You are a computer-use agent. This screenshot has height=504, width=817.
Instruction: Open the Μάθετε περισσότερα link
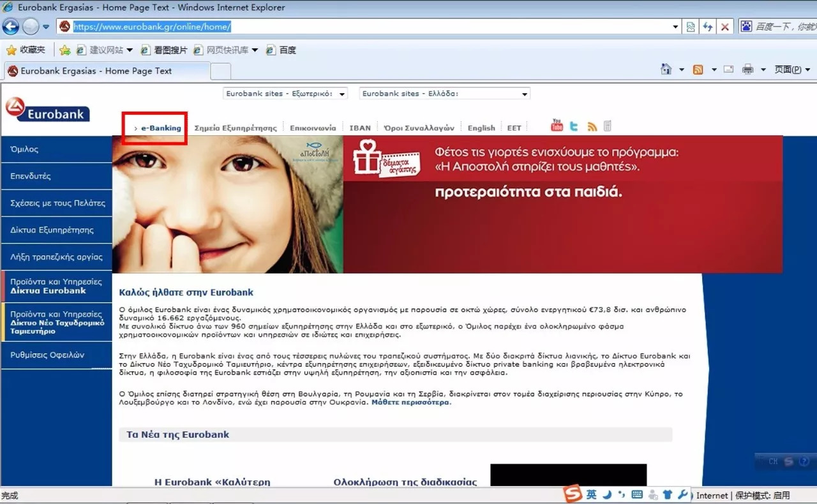coord(410,403)
